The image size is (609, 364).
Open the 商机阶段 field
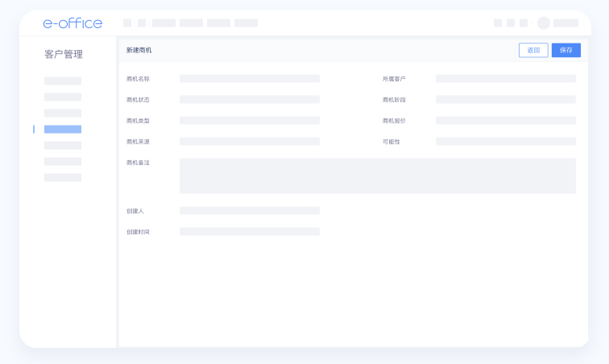[x=505, y=100]
